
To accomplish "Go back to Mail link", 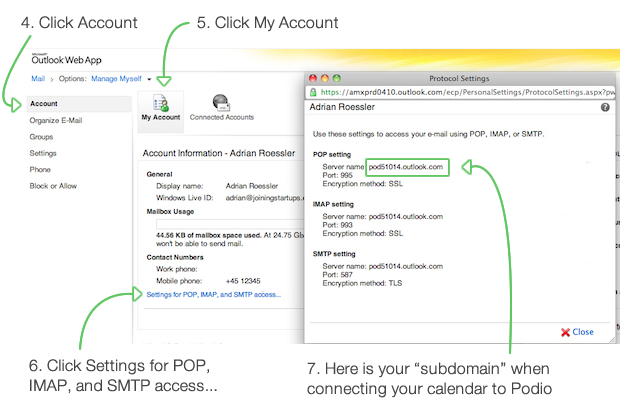I will tap(38, 79).
